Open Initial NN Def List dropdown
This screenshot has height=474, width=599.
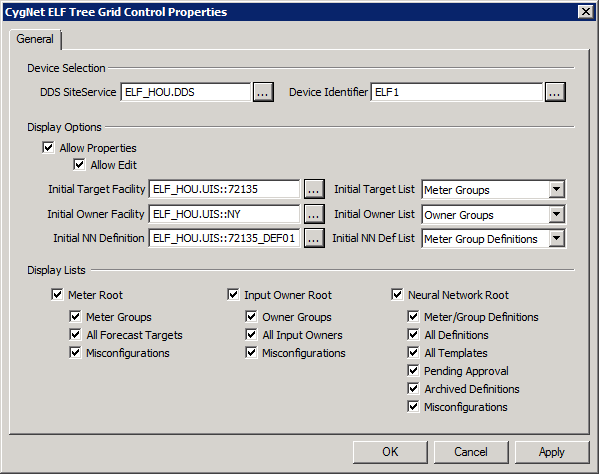557,238
